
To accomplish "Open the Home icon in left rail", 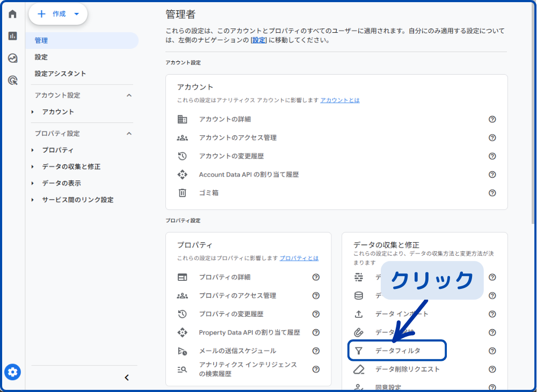I will tap(12, 14).
